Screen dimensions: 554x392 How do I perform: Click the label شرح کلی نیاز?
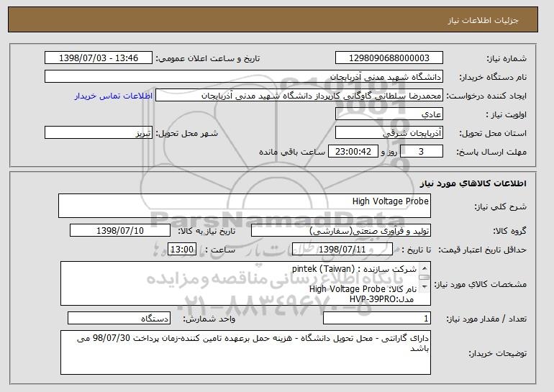click(x=501, y=207)
